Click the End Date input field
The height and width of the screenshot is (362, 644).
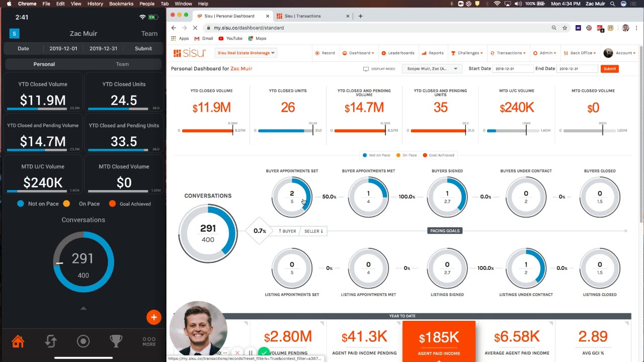click(577, 69)
